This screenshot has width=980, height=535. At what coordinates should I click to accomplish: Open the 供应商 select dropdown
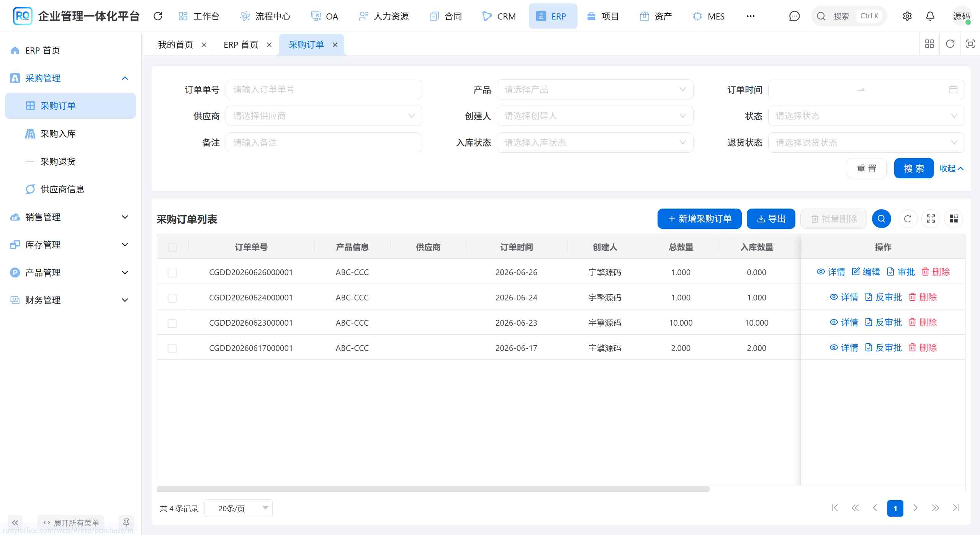pos(324,116)
